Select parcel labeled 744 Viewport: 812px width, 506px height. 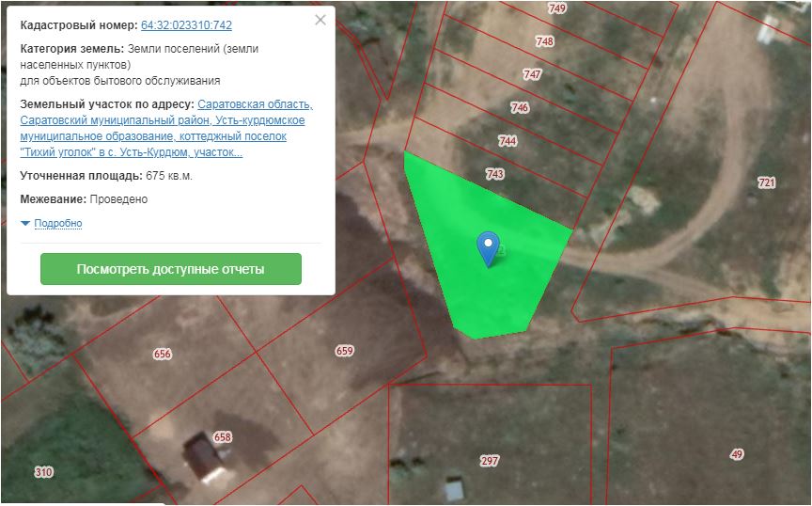[507, 141]
